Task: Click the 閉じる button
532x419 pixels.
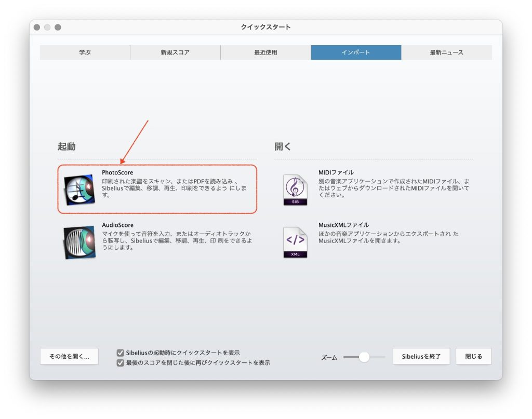Action: 473,357
